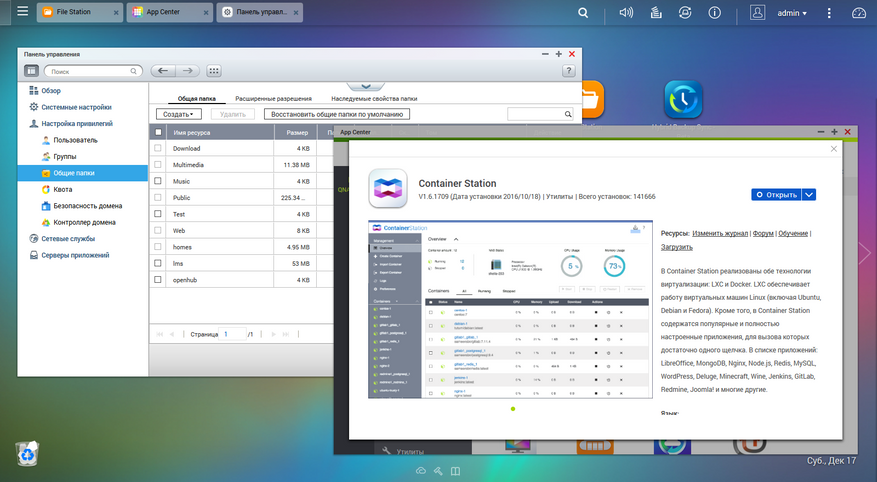Open Обзор in Control Panel sidebar
Screen dimensions: 877x482
tap(50, 91)
